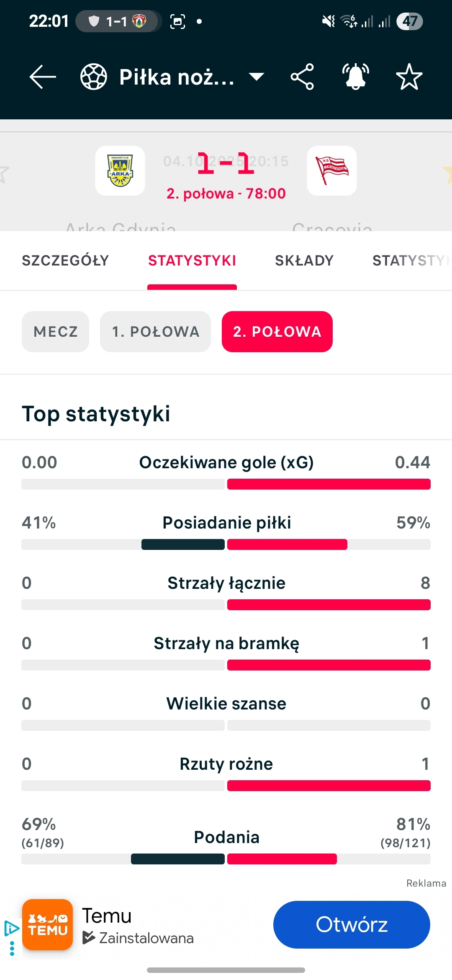The height and width of the screenshot is (980, 452).
Task: Open the share icon
Action: point(302,77)
